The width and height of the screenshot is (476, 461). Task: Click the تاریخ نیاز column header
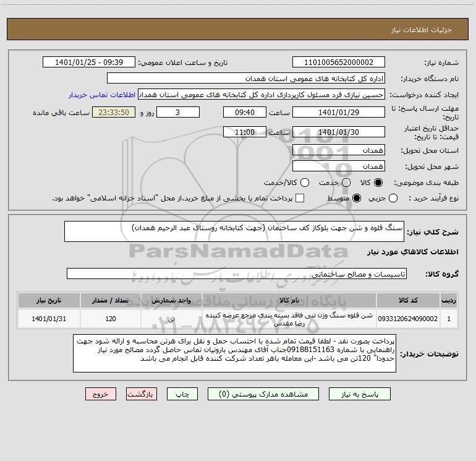[49, 300]
